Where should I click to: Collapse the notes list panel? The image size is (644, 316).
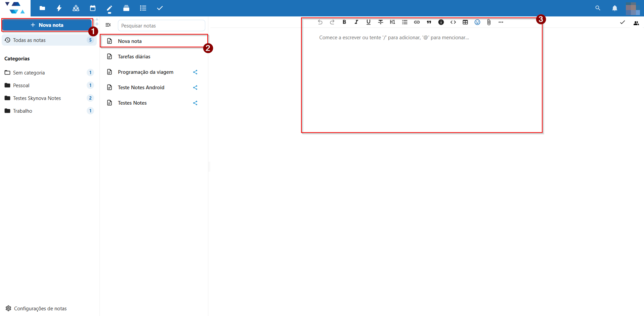pos(108,25)
